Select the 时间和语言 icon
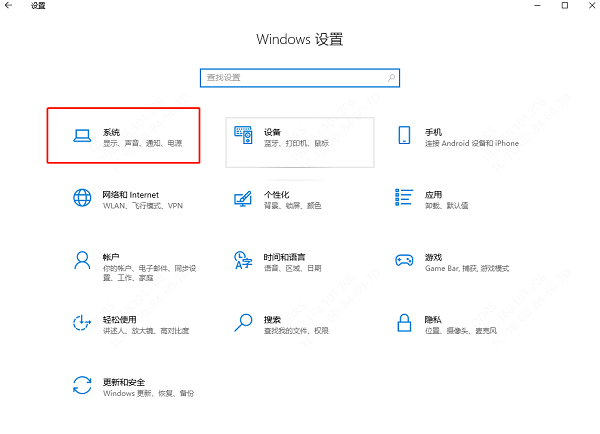The width and height of the screenshot is (600, 434). pos(243,260)
